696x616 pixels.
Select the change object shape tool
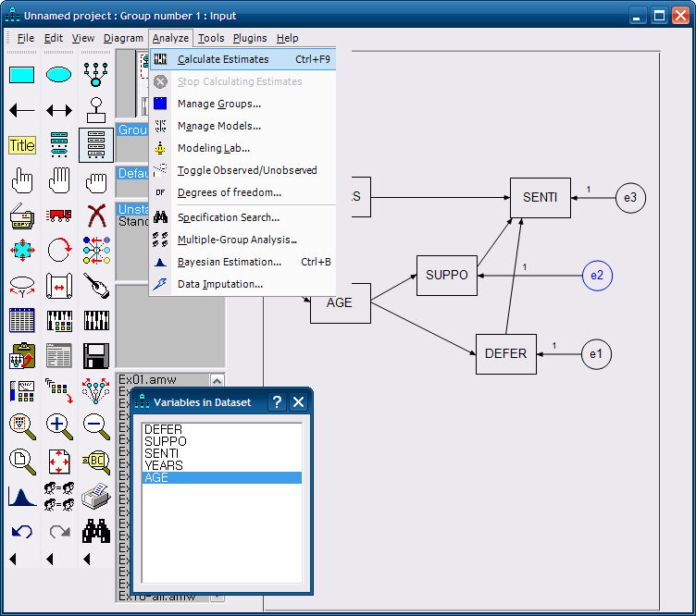coord(22,251)
